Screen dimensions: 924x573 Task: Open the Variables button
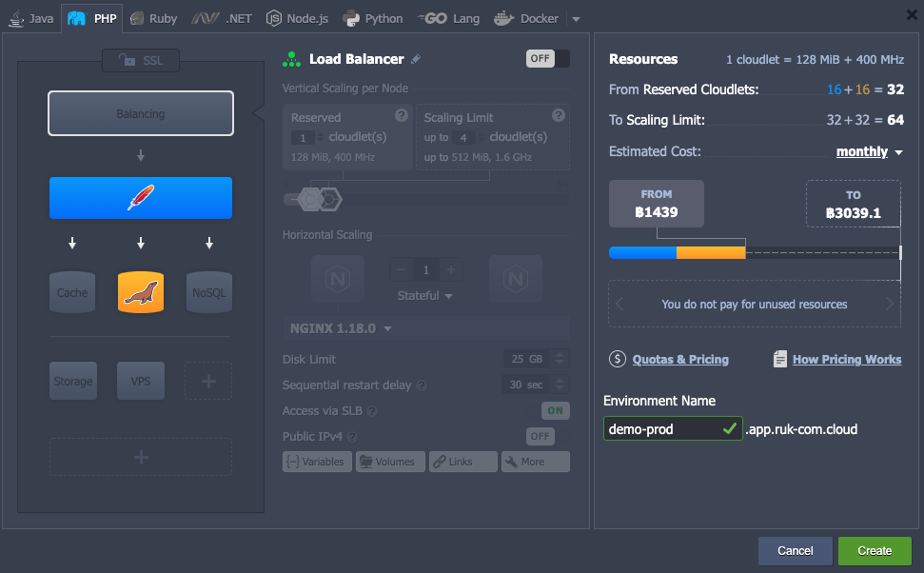[x=317, y=462]
